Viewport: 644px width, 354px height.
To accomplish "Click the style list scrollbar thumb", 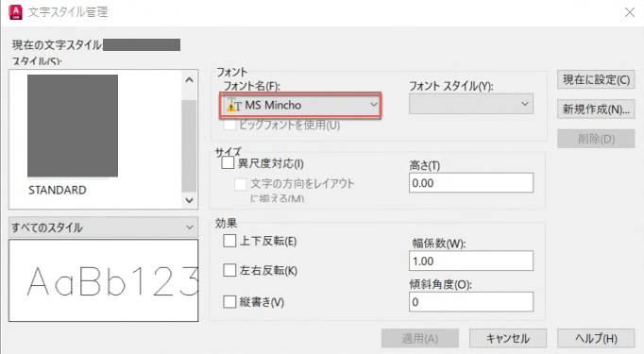I will [189, 145].
